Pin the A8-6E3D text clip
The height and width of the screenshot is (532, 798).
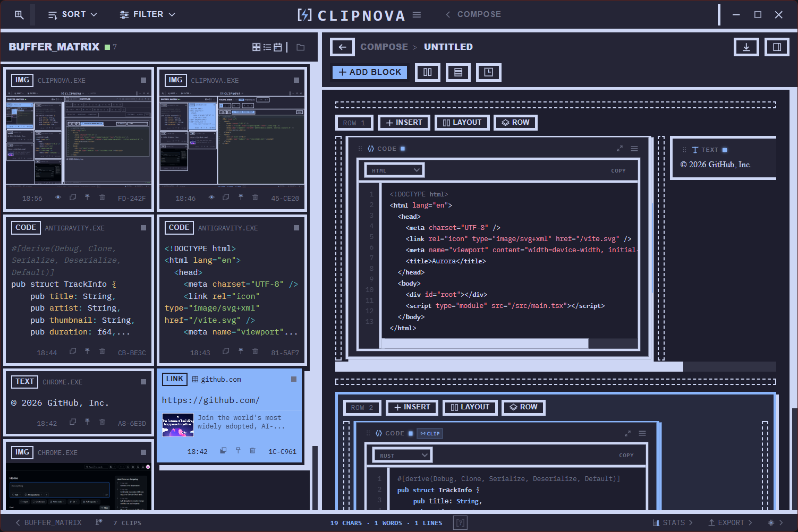[87, 422]
